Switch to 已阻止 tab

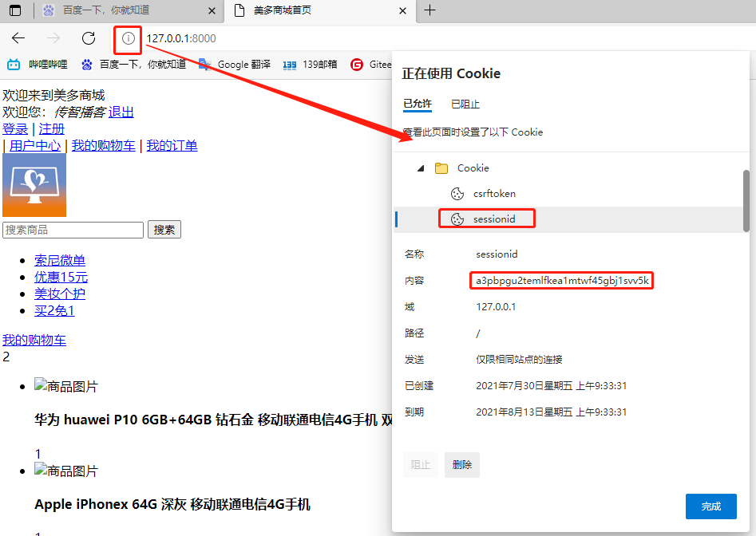465,104
